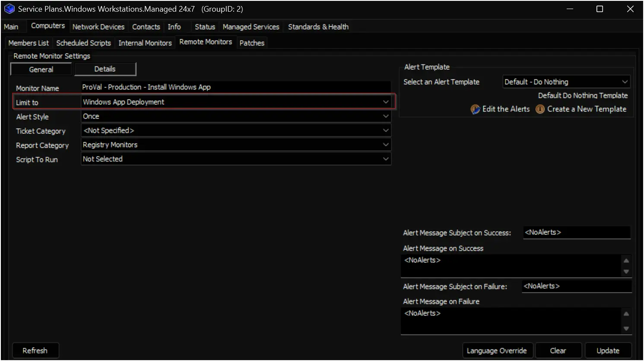Image resolution: width=644 pixels, height=361 pixels.
Task: Expand the Script To Run dropdown
Action: pyautogui.click(x=385, y=159)
